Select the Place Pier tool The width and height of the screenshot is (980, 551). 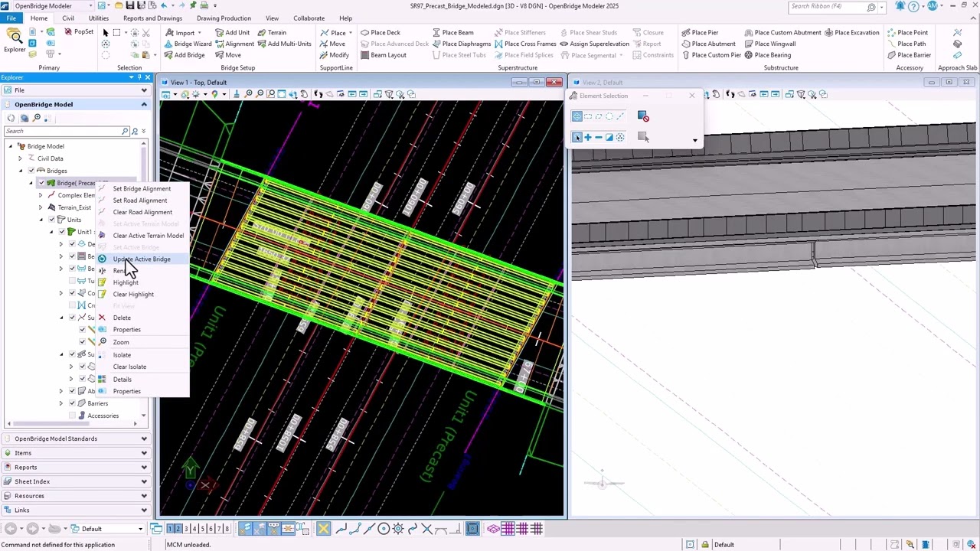[700, 33]
